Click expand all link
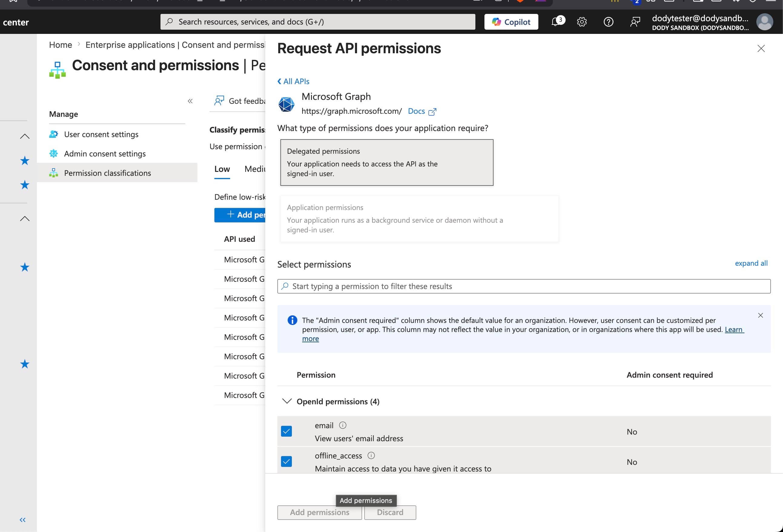 coord(751,263)
